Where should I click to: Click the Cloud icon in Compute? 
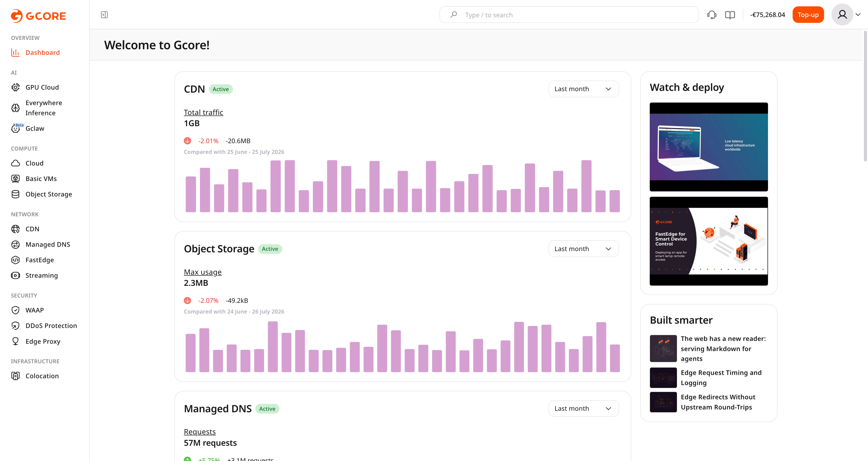(15, 163)
